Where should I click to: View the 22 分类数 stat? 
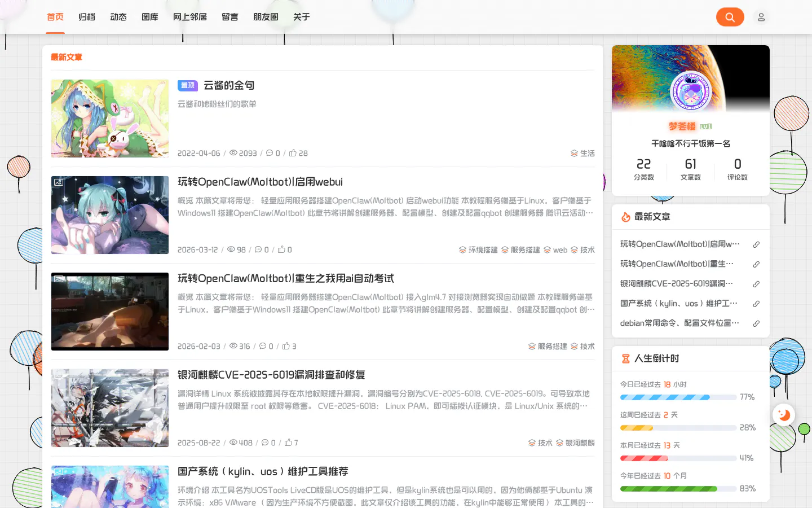[x=644, y=169]
